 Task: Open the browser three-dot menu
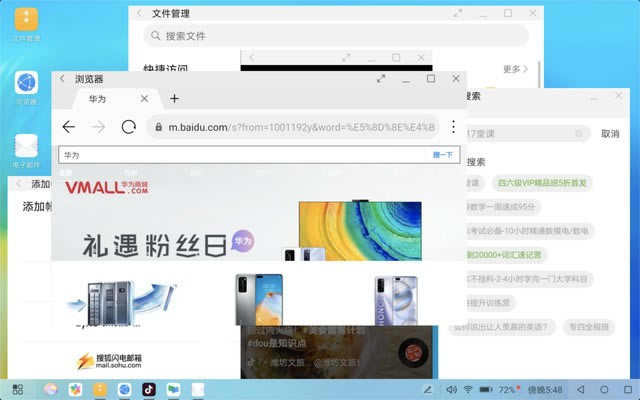[453, 127]
